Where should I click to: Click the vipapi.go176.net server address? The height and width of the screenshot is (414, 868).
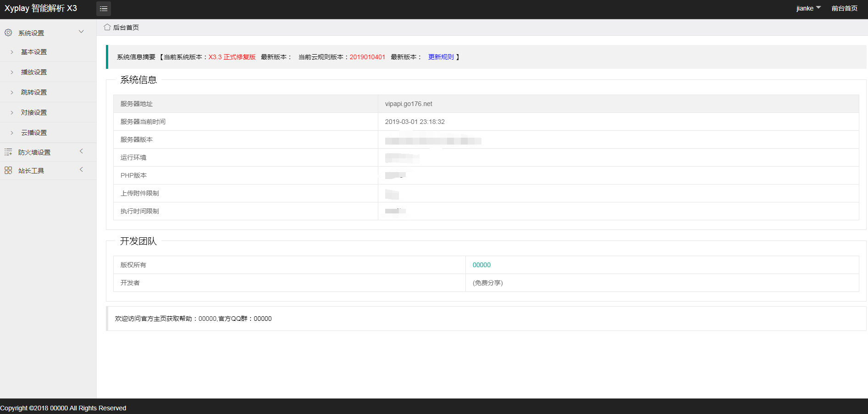[x=409, y=104]
